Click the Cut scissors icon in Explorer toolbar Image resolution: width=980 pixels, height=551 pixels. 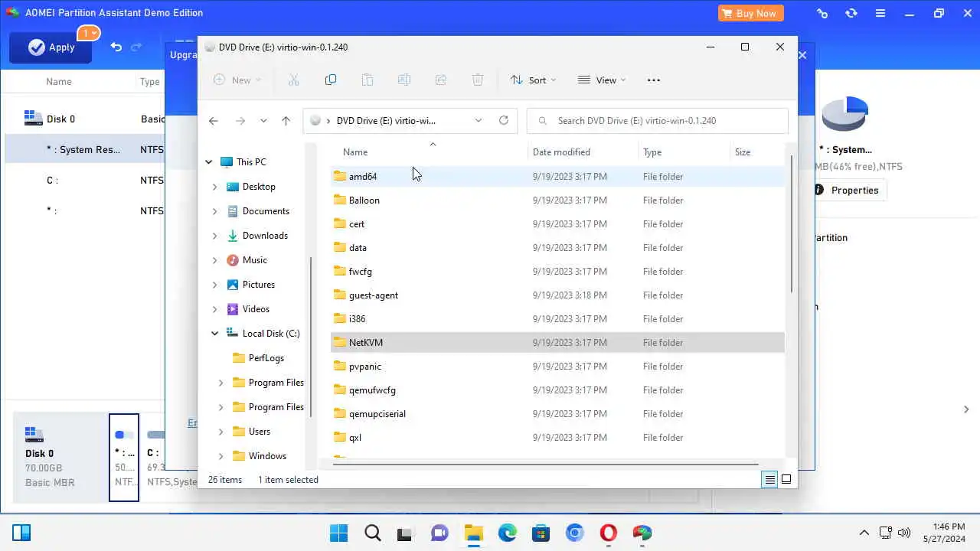pos(293,80)
